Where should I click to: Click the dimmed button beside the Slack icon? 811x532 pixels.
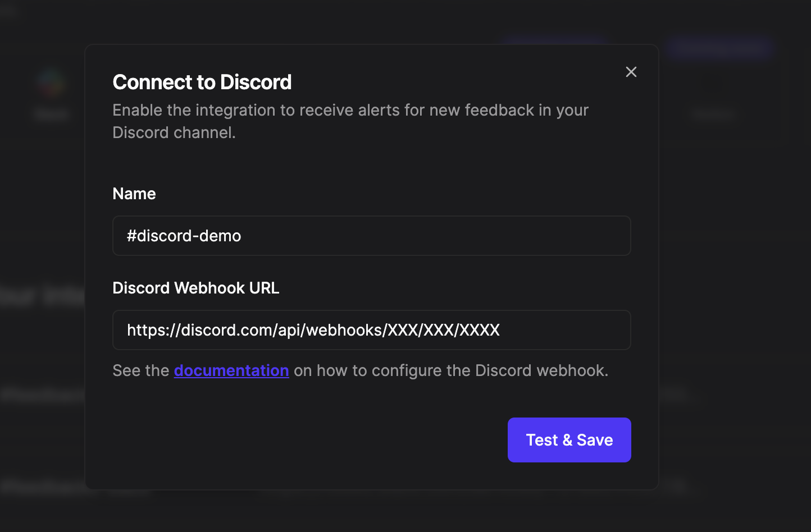(713, 115)
